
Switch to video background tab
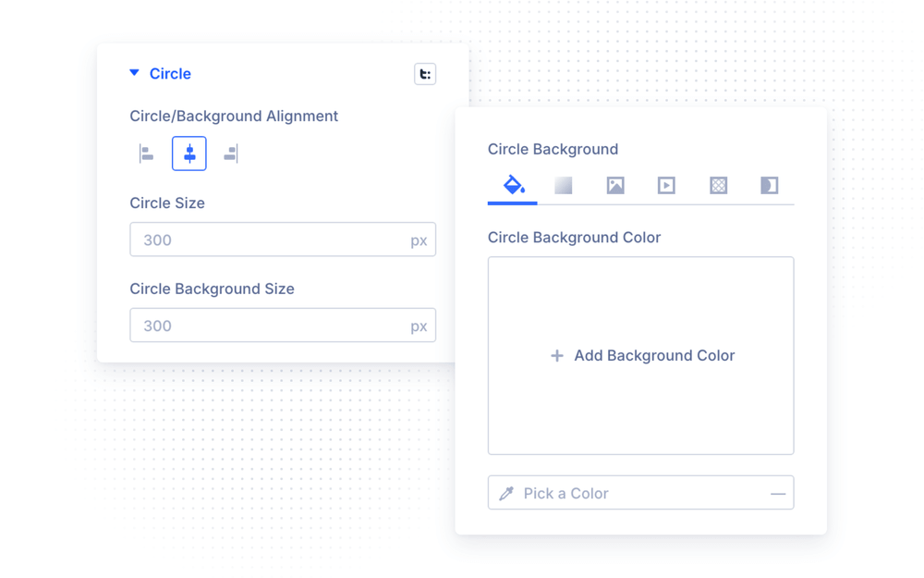tap(666, 186)
